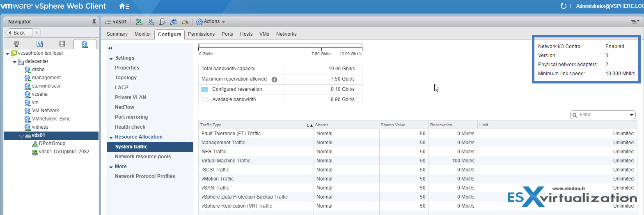Click the migrate VM networking toolbar icon
This screenshot has height=215, width=644.
[174, 22]
